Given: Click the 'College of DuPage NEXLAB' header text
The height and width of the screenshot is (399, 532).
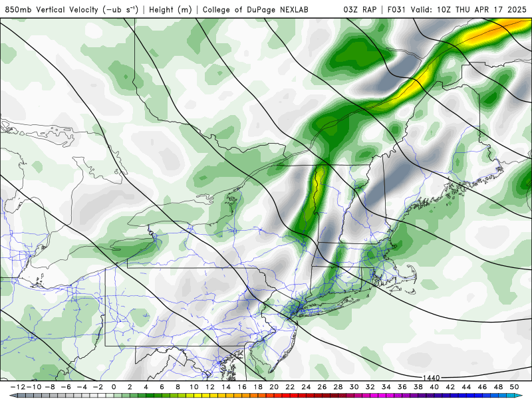Looking at the screenshot, I should pyautogui.click(x=255, y=9).
